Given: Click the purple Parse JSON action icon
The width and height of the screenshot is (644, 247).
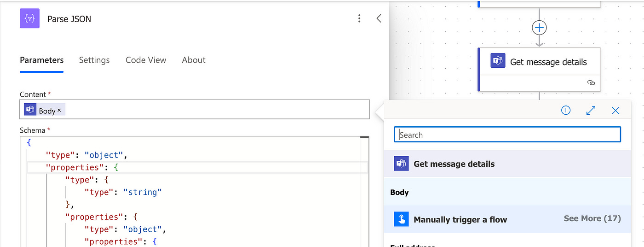Looking at the screenshot, I should pyautogui.click(x=29, y=19).
